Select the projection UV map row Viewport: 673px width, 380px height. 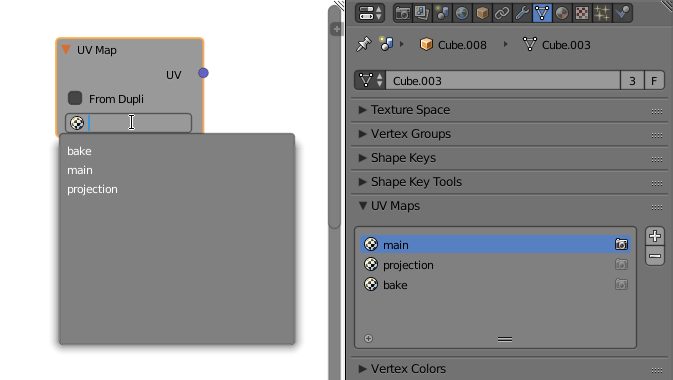tap(495, 265)
